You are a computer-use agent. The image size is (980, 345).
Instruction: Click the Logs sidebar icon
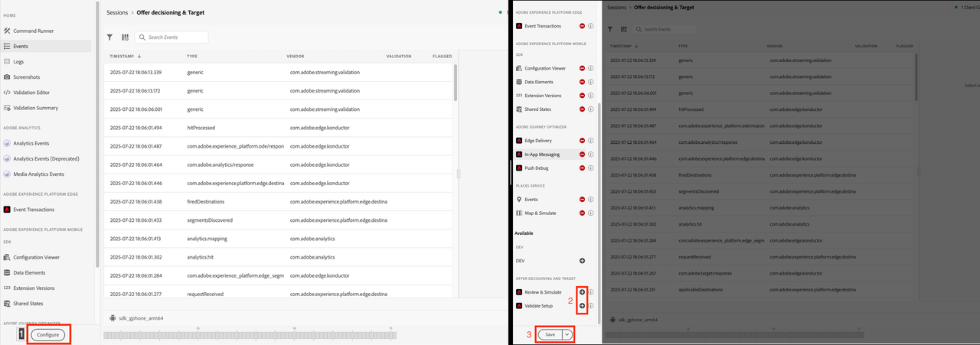click(7, 61)
